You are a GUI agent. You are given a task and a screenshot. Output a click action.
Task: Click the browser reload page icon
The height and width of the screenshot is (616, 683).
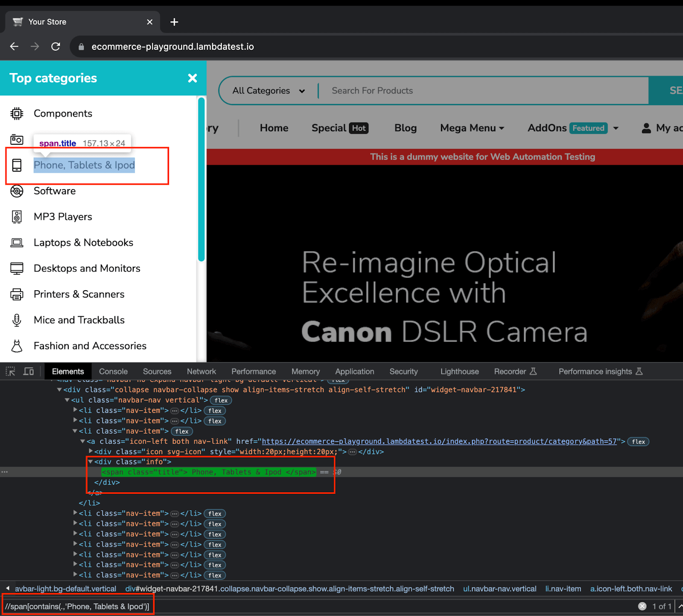[x=55, y=47]
